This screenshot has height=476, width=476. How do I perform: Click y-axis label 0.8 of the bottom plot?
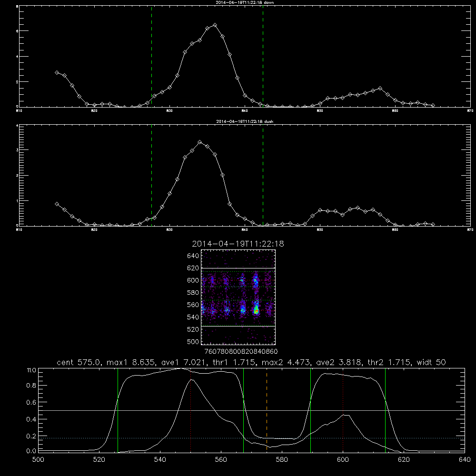point(31,386)
